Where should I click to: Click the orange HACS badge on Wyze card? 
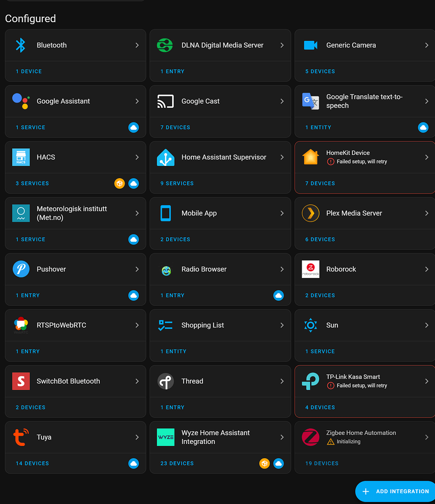tap(264, 463)
